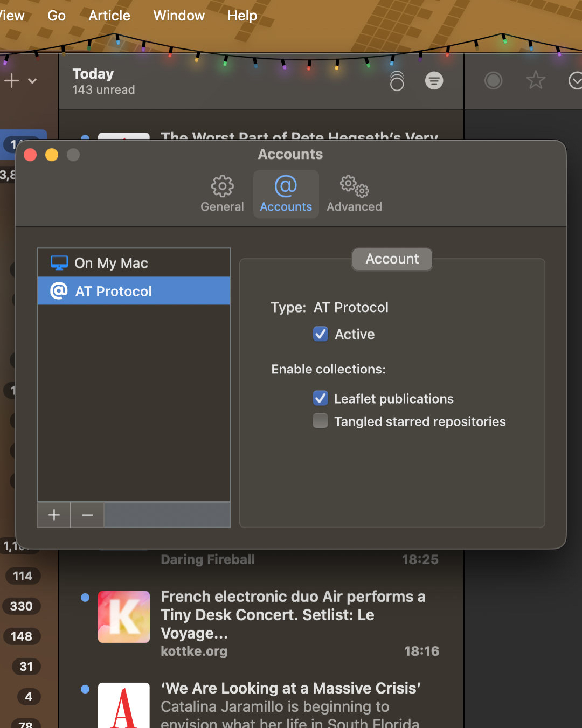Click the mark all as read icon
582x728 pixels.
coord(397,81)
